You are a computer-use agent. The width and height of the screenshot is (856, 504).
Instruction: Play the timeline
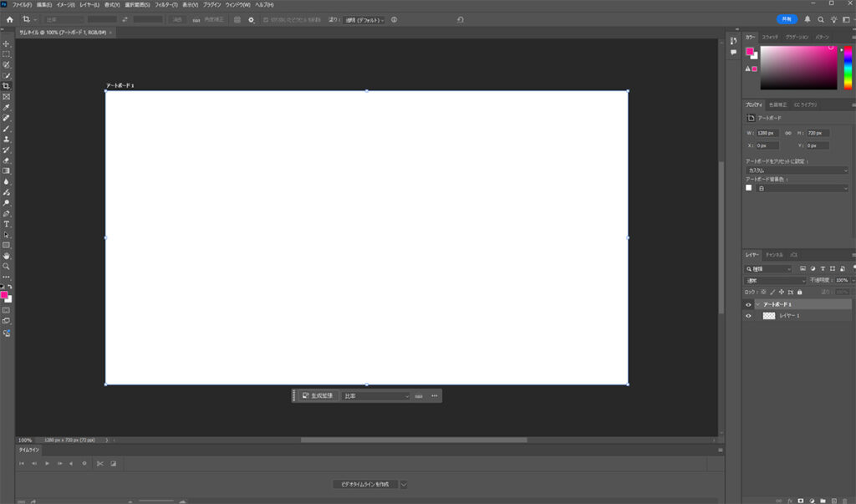point(47,464)
